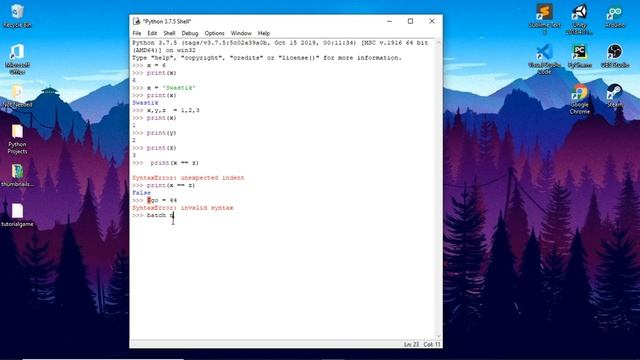Click the 'False' output line
The width and height of the screenshot is (640, 360).
click(142, 193)
